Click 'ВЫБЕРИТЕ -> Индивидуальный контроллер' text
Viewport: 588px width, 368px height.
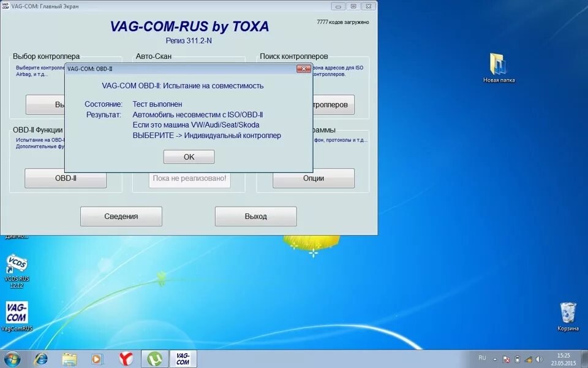click(x=206, y=136)
